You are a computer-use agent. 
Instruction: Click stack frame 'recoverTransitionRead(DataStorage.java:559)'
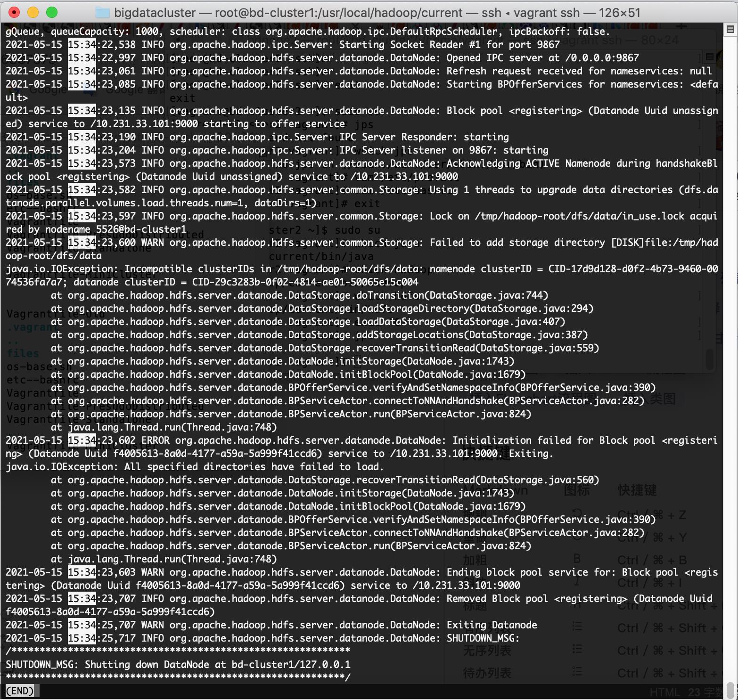click(478, 348)
